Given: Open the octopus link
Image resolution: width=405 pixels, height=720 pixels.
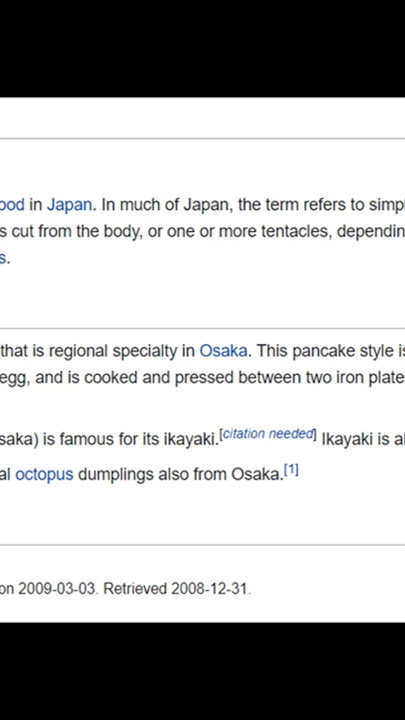Looking at the screenshot, I should pyautogui.click(x=44, y=474).
